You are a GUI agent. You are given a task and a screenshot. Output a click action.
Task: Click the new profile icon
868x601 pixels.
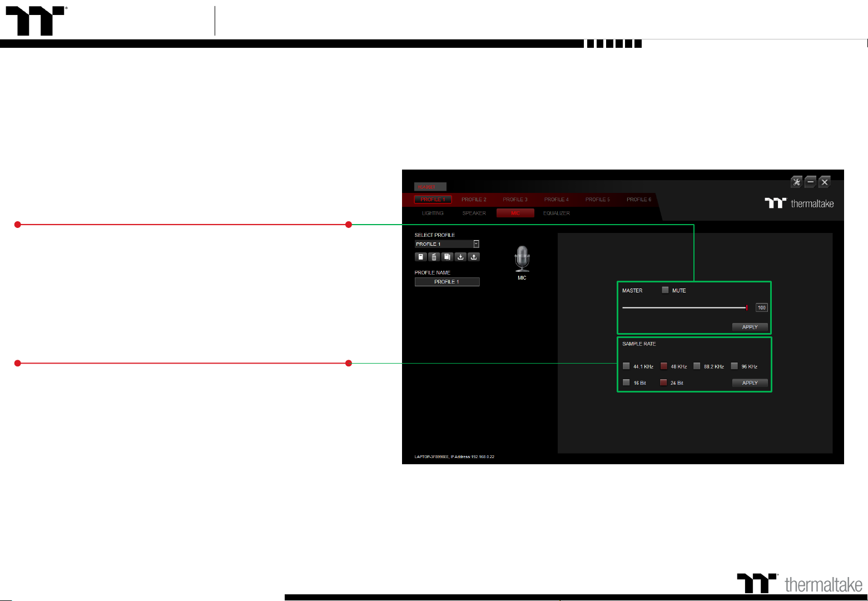coord(421,257)
